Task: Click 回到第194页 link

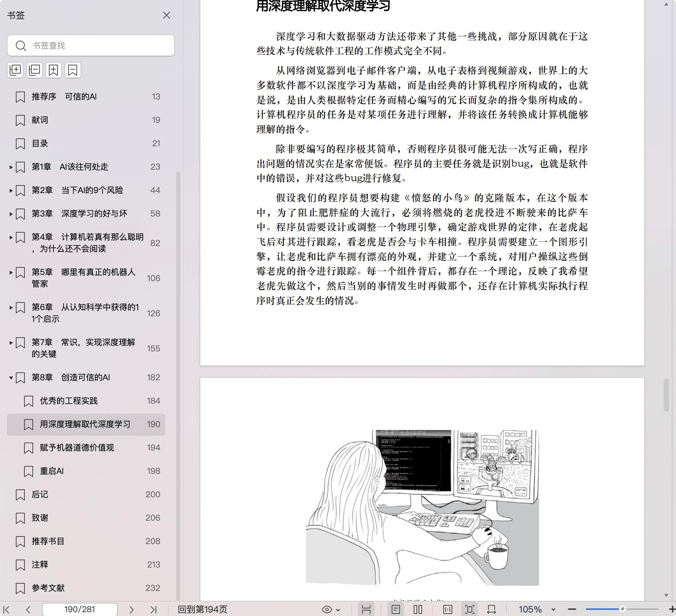Action: click(202, 609)
